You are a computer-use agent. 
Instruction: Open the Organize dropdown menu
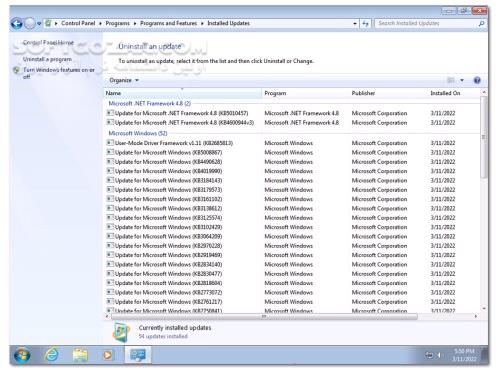click(x=124, y=80)
